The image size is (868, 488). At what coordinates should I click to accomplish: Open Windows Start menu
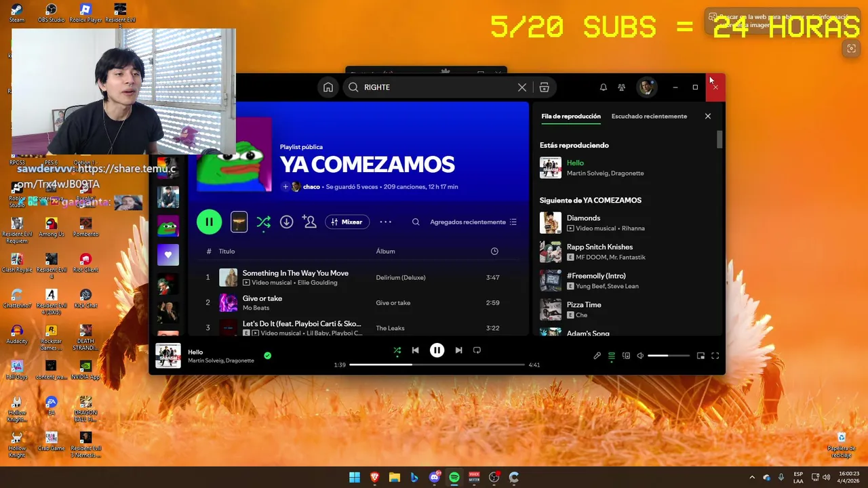(355, 478)
